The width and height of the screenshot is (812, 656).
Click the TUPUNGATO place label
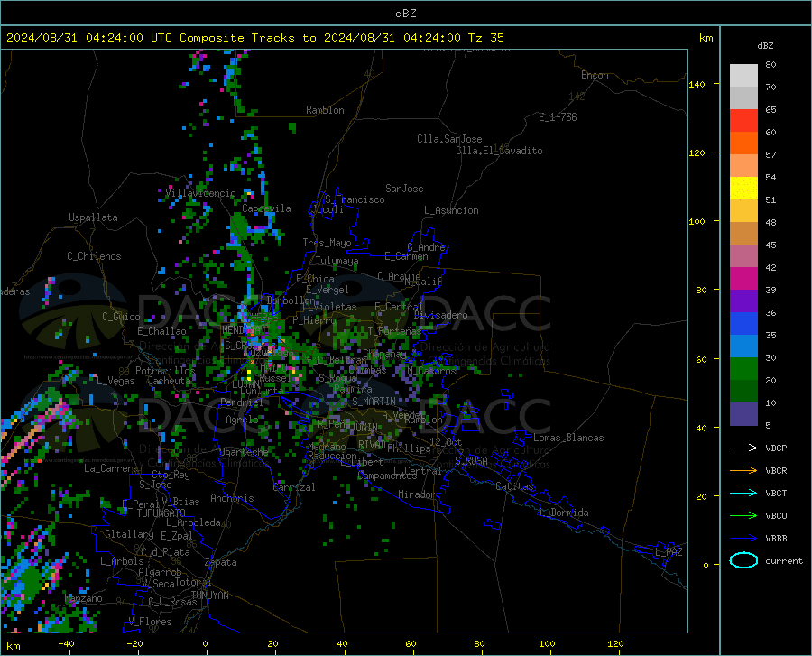click(x=161, y=513)
